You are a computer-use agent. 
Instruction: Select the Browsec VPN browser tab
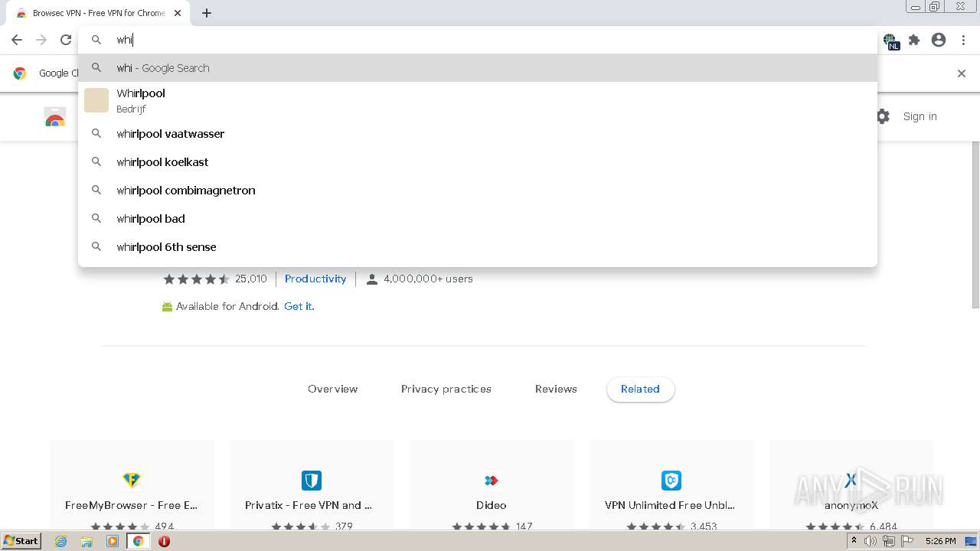pos(98,13)
